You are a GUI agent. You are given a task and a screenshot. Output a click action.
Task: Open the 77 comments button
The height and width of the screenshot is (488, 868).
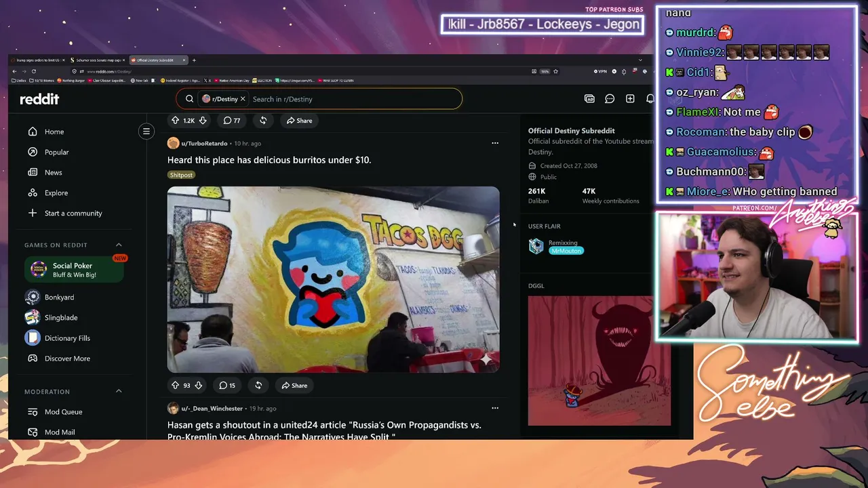(232, 121)
